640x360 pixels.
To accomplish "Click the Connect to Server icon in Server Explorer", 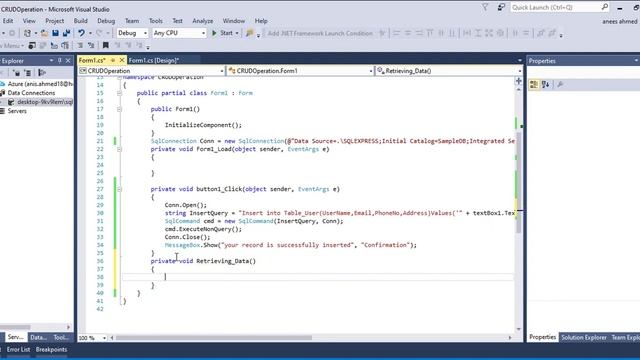I will [28, 73].
